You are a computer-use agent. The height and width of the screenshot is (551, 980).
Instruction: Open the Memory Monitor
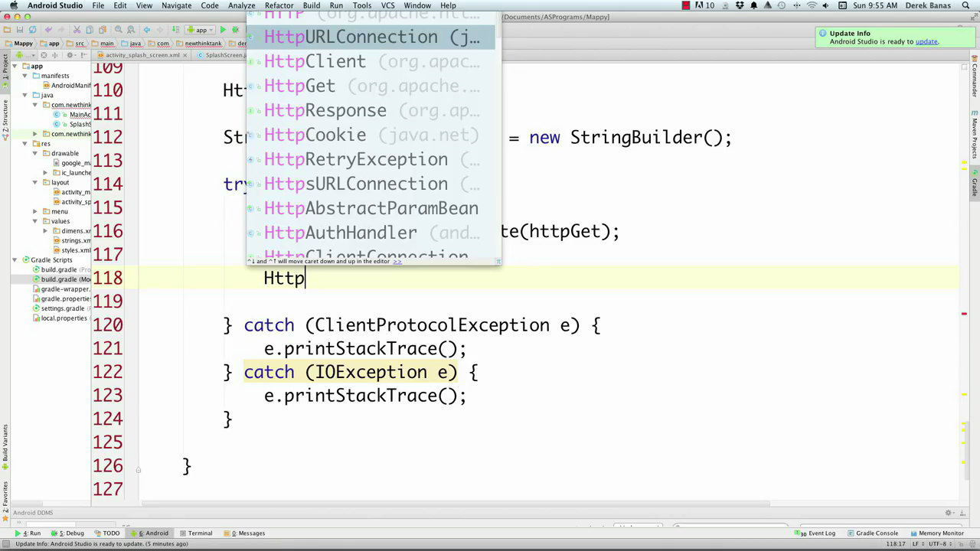[937, 533]
